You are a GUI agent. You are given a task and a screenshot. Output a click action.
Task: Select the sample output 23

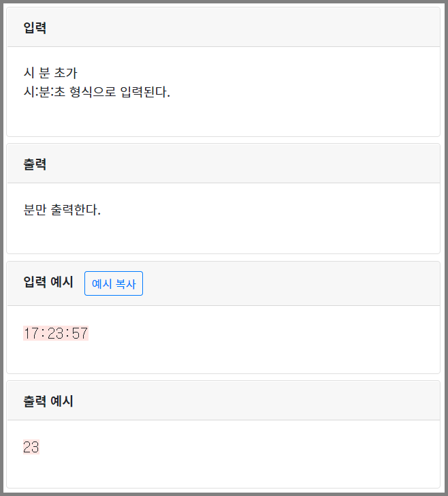(x=31, y=447)
